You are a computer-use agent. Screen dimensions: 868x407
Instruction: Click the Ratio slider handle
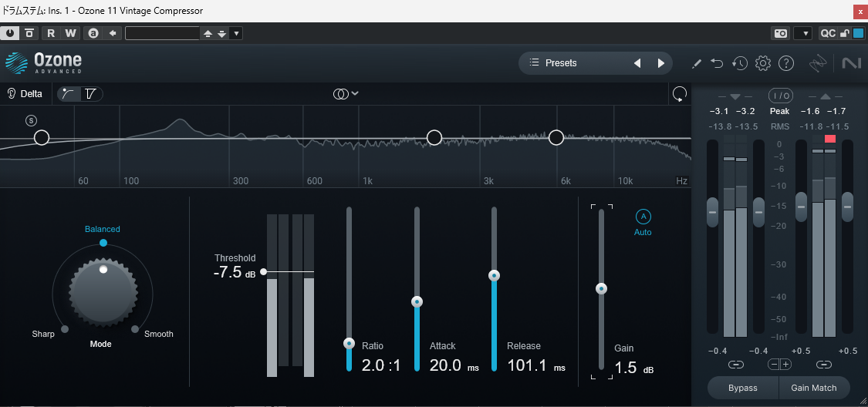coord(349,344)
